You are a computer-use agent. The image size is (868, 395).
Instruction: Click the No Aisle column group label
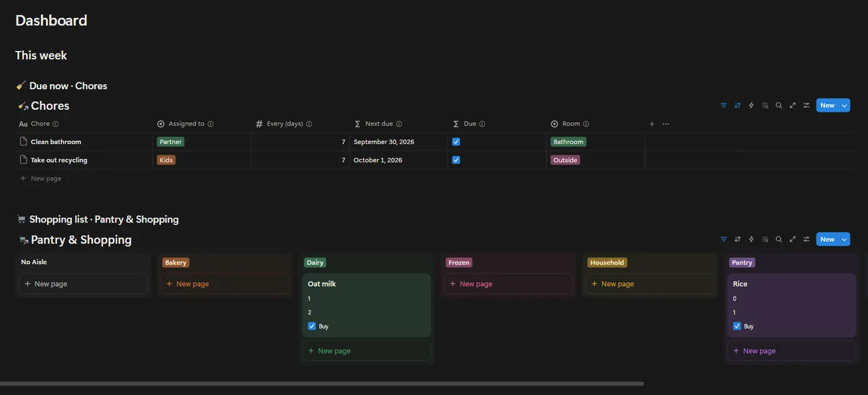34,262
